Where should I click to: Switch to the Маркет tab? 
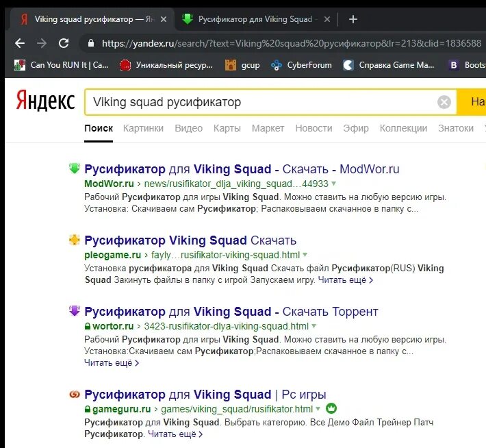tap(268, 128)
